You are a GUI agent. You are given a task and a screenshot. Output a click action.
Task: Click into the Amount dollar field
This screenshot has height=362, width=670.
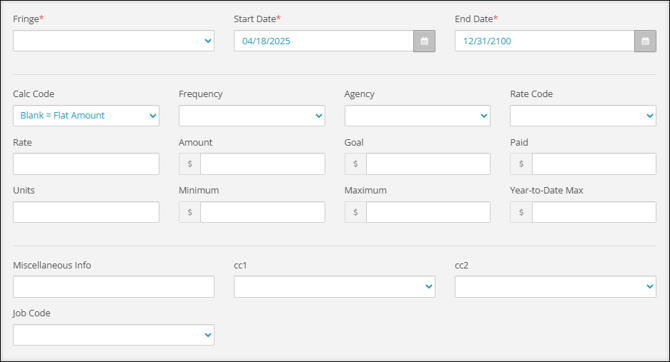(262, 164)
